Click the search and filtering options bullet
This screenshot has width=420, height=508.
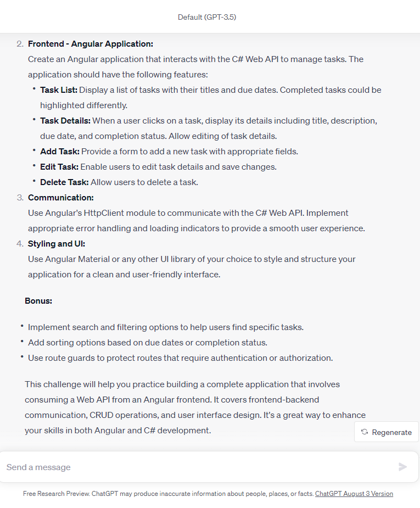165,327
